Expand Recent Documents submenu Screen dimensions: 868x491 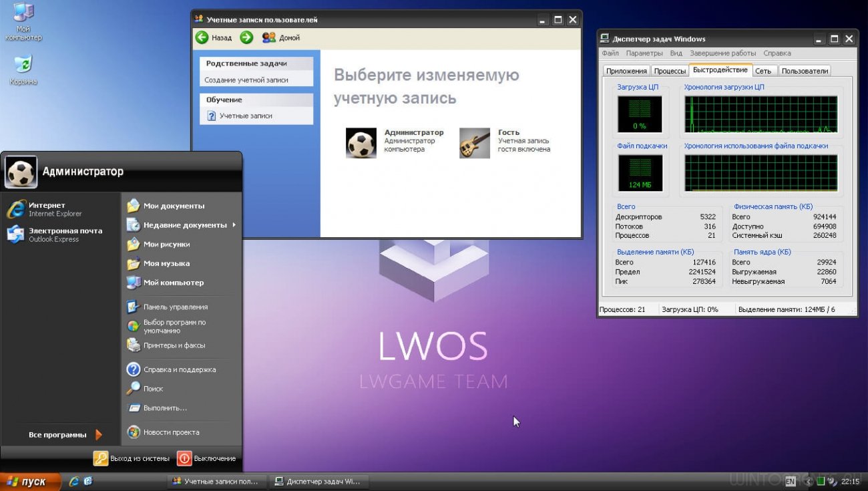pyautogui.click(x=180, y=225)
